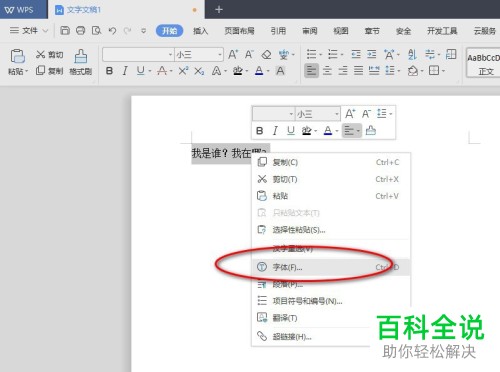Viewport: 500px width, 372px height.
Task: Choose 剪切(T) from context menu
Action: (x=331, y=179)
